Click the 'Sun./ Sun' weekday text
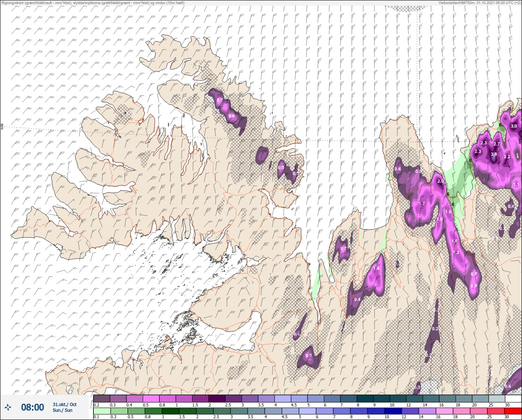 pyautogui.click(x=63, y=410)
